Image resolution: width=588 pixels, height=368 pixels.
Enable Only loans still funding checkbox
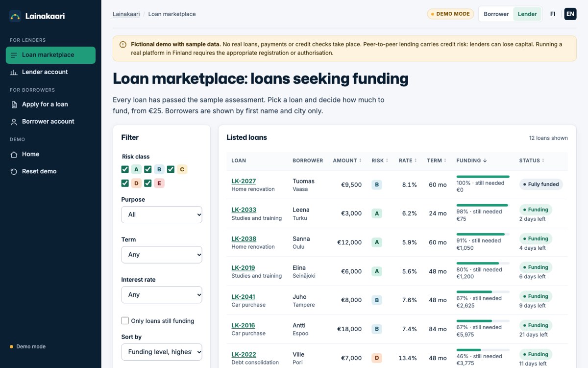125,320
